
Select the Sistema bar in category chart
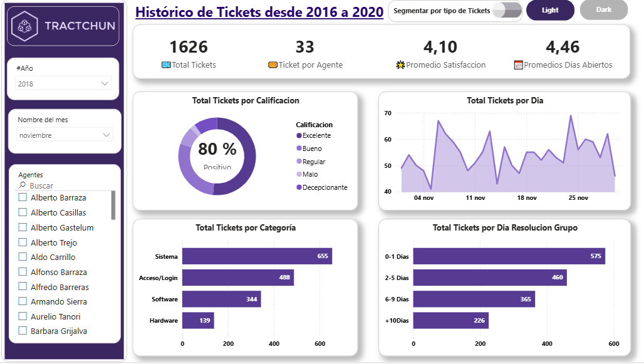(257, 256)
